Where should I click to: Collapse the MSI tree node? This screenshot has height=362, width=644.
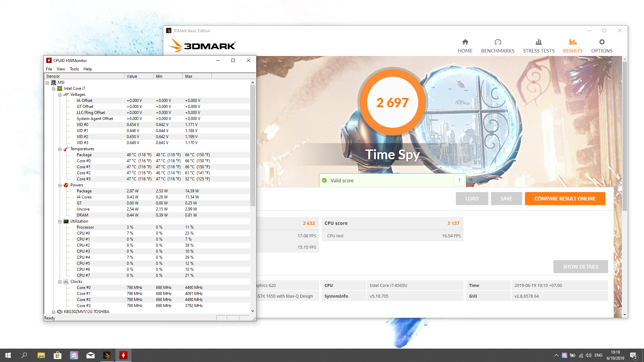tap(47, 83)
